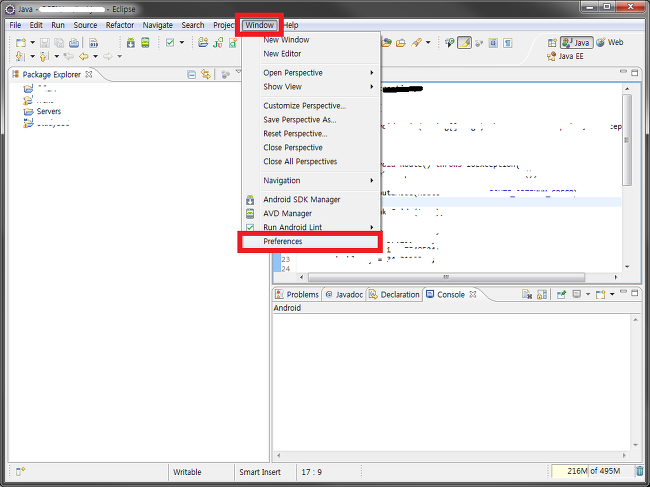Open dropdown arrow next to Search flashlight
This screenshot has height=487, width=650.
click(428, 43)
